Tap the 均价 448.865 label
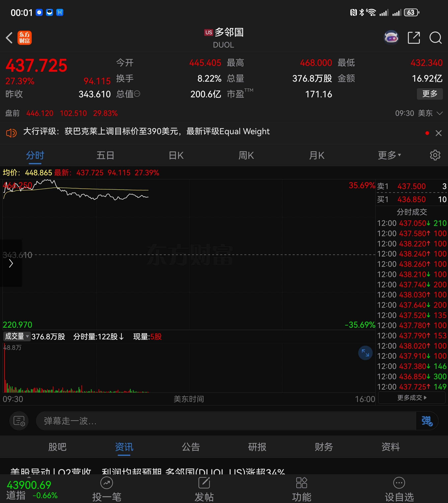The width and height of the screenshot is (448, 503). point(27,173)
